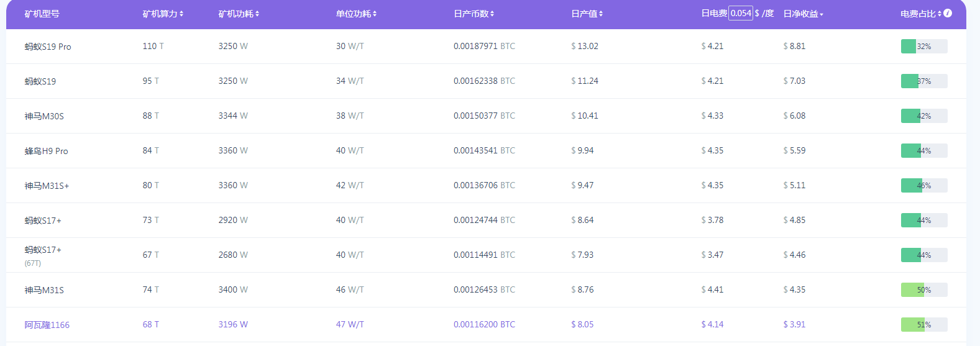Click the 0.00162338 BTC daily output

(x=484, y=81)
